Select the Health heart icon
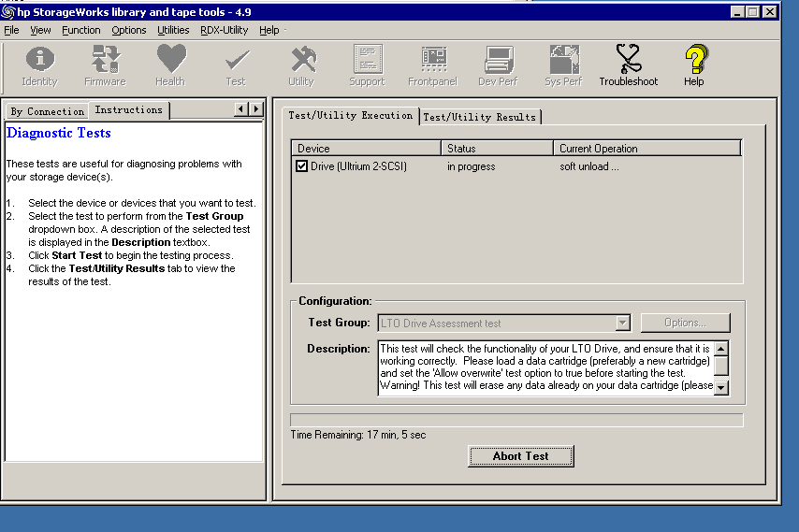Image resolution: width=799 pixels, height=532 pixels. 170,65
